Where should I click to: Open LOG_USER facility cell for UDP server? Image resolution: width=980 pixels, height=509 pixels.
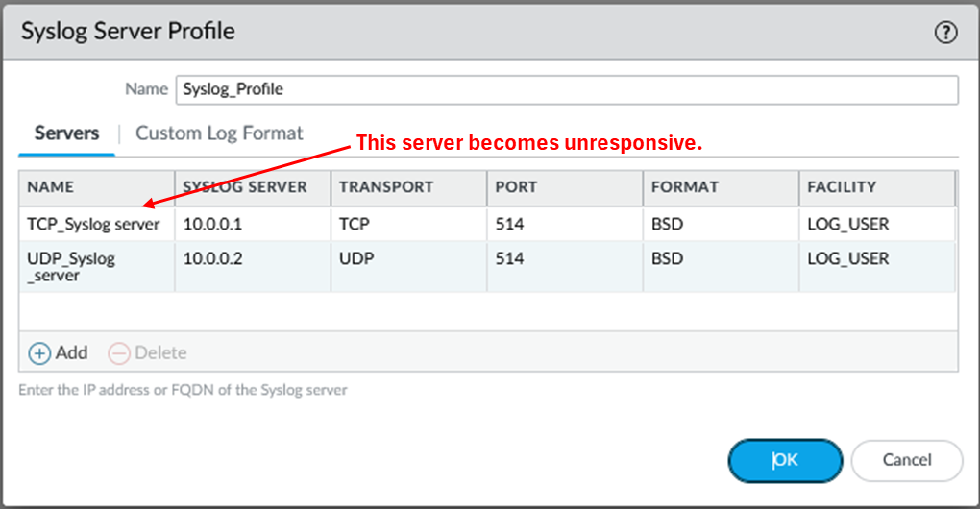coord(875,259)
